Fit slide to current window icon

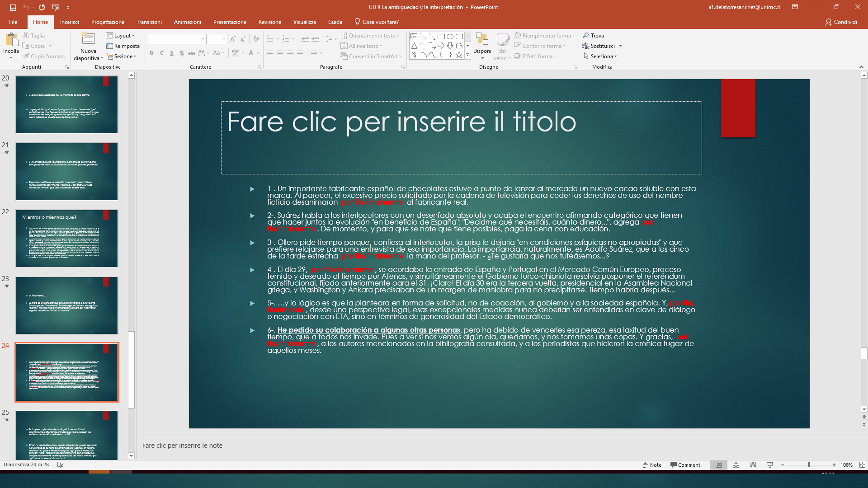click(x=862, y=465)
